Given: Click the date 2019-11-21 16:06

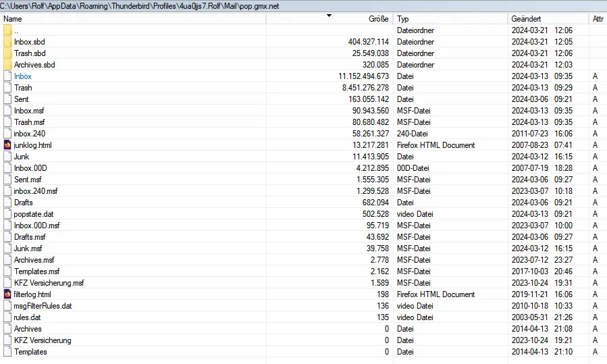Looking at the screenshot, I should tap(542, 294).
